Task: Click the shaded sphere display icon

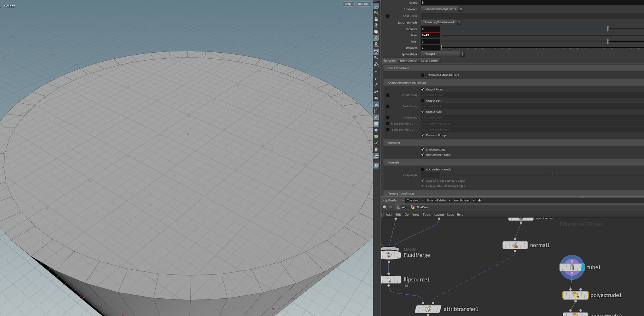Action: (x=376, y=32)
